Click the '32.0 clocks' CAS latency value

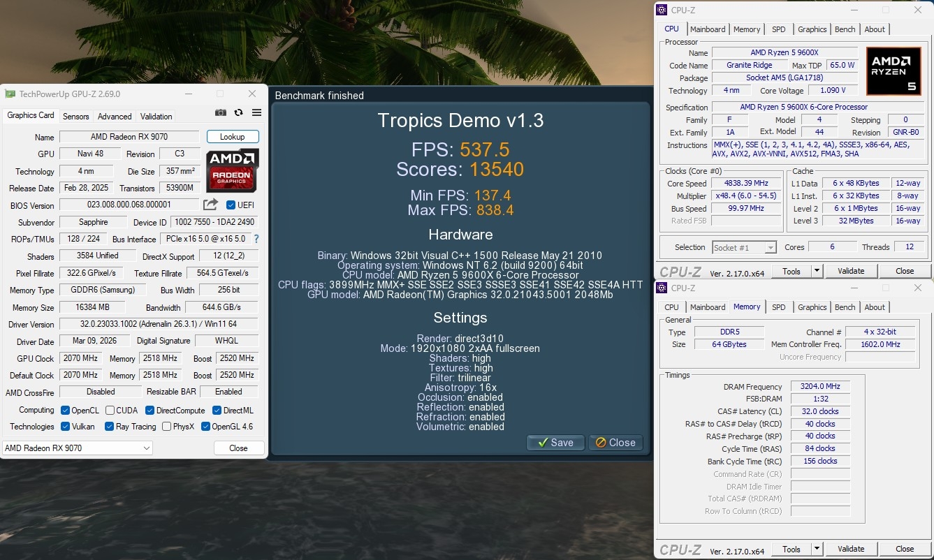820,411
